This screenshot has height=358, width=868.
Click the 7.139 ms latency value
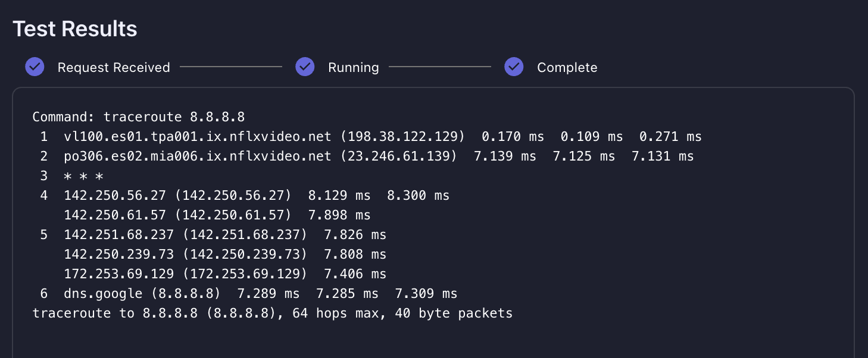click(x=505, y=156)
